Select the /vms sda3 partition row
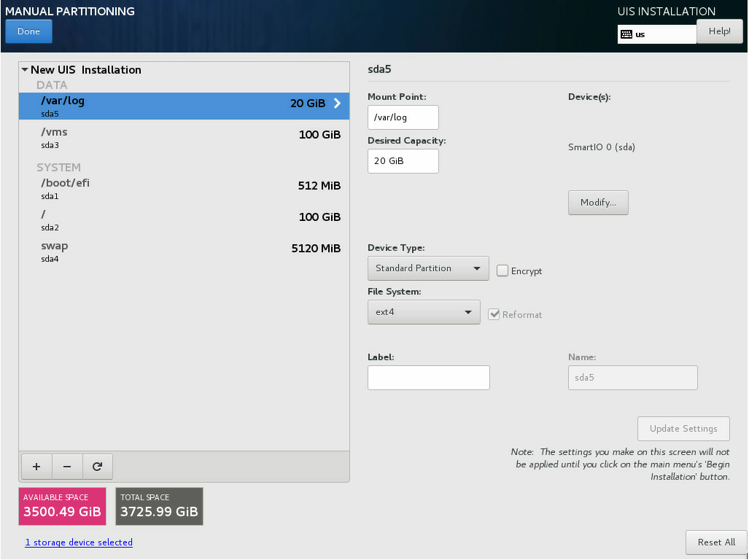749x560 pixels. [x=184, y=138]
